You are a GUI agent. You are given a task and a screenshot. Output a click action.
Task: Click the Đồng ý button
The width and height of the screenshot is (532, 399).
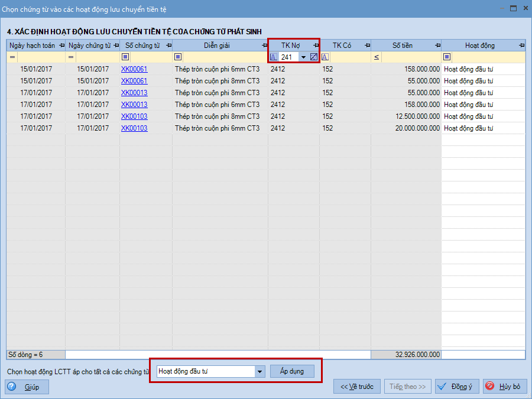click(x=456, y=387)
